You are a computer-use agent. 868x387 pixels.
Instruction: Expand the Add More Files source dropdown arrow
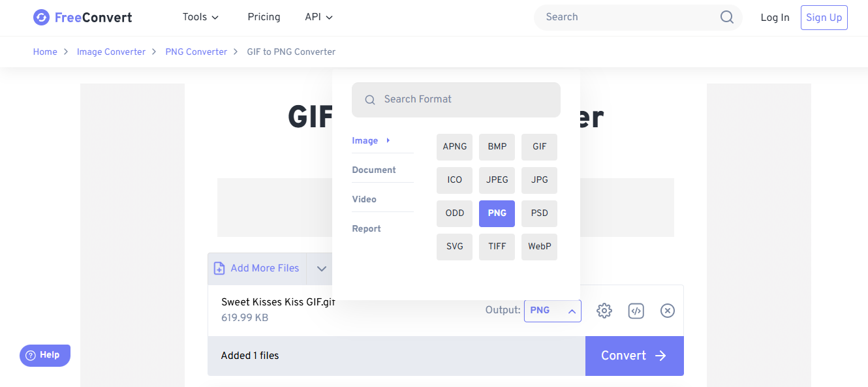[322, 269]
